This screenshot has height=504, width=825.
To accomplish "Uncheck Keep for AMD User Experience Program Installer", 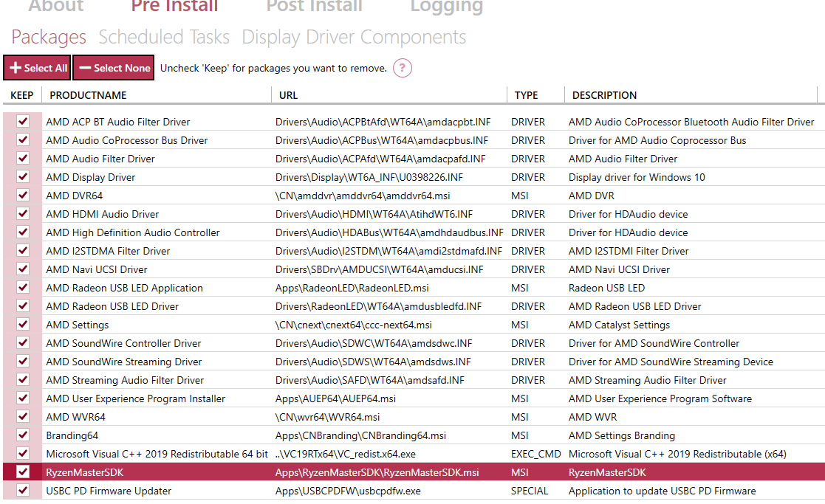I will tap(23, 398).
